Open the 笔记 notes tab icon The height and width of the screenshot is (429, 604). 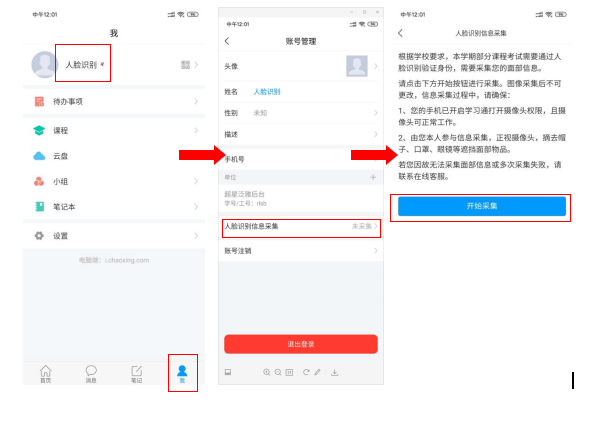coord(137,372)
